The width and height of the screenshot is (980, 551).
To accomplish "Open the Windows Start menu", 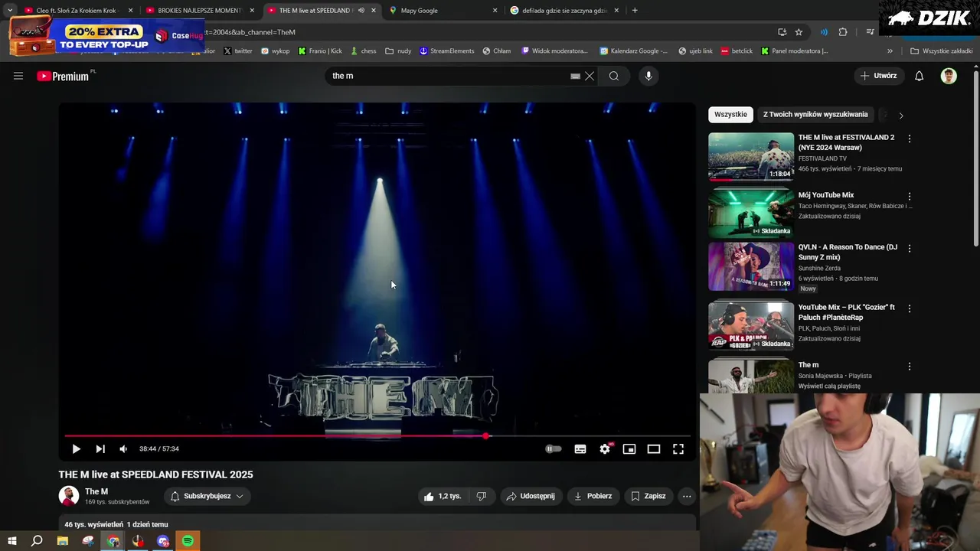I will 12,541.
